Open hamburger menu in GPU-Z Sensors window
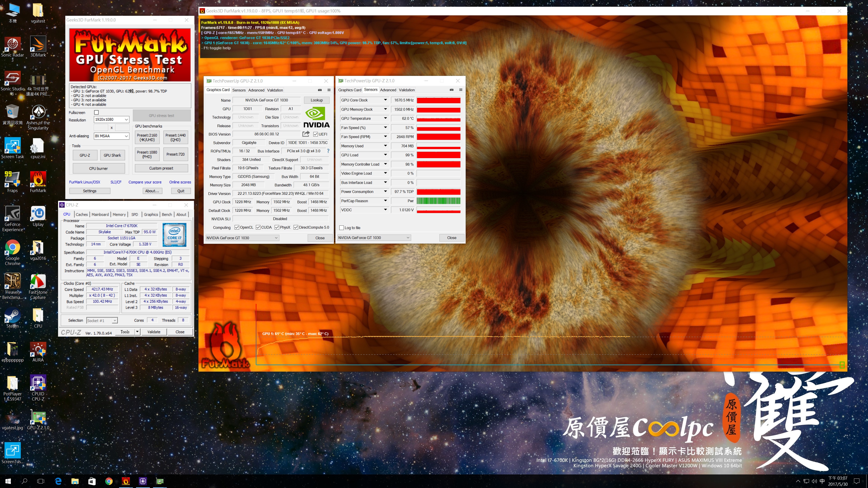 point(461,90)
